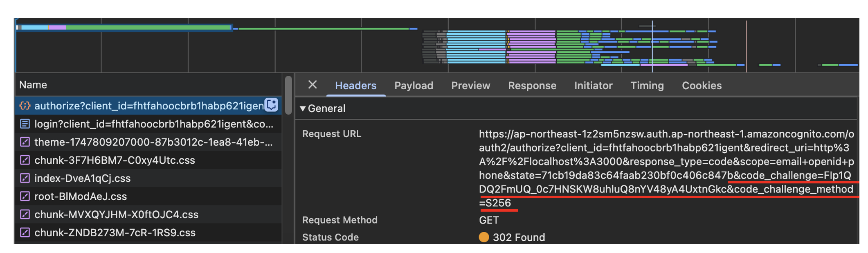Click stylesheet icon beside theme-1747809207000 file
The image size is (868, 253).
click(25, 142)
